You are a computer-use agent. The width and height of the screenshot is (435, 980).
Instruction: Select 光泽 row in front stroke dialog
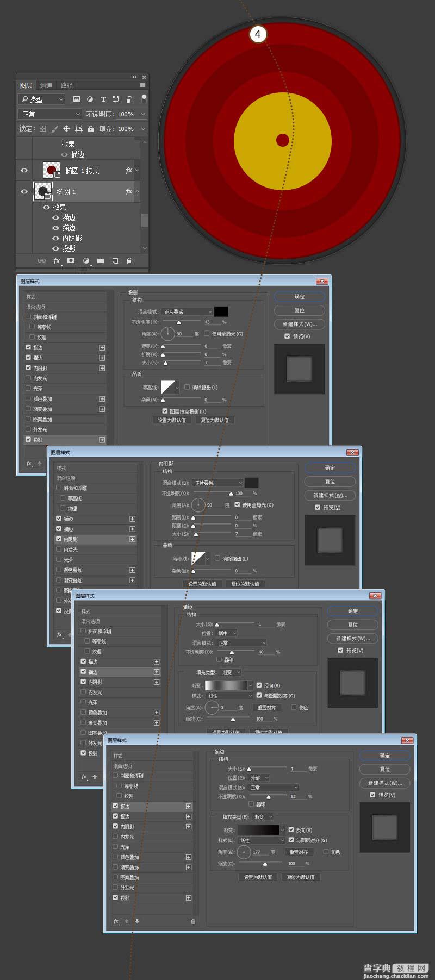(x=152, y=847)
